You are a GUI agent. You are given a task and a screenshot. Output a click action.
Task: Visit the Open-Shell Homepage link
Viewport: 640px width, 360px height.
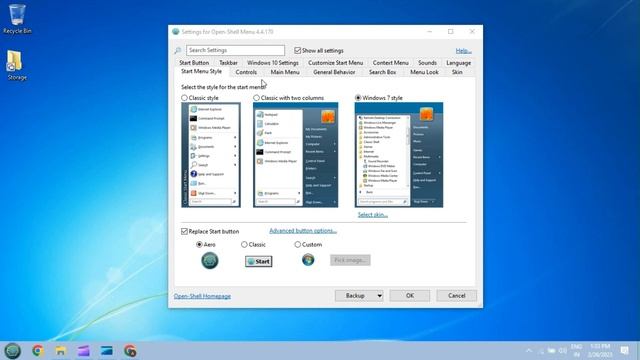click(x=202, y=296)
